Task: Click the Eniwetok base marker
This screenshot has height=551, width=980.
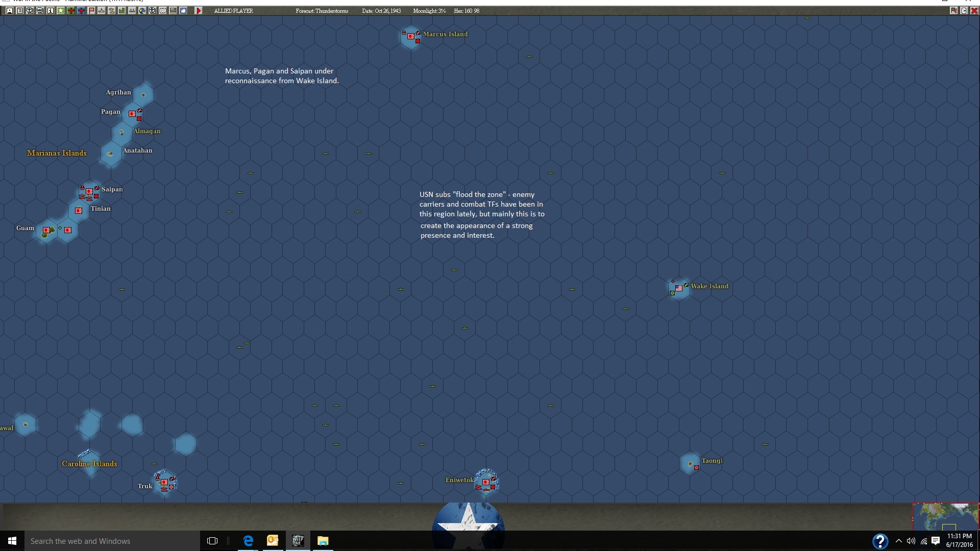Action: tap(486, 482)
